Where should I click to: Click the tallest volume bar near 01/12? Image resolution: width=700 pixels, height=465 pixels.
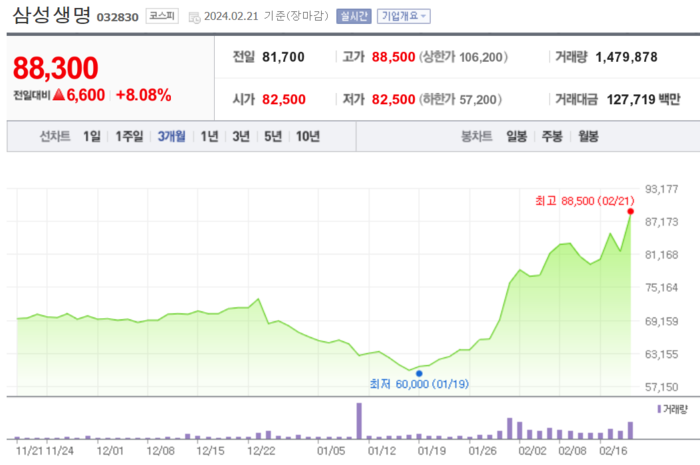coord(358,420)
